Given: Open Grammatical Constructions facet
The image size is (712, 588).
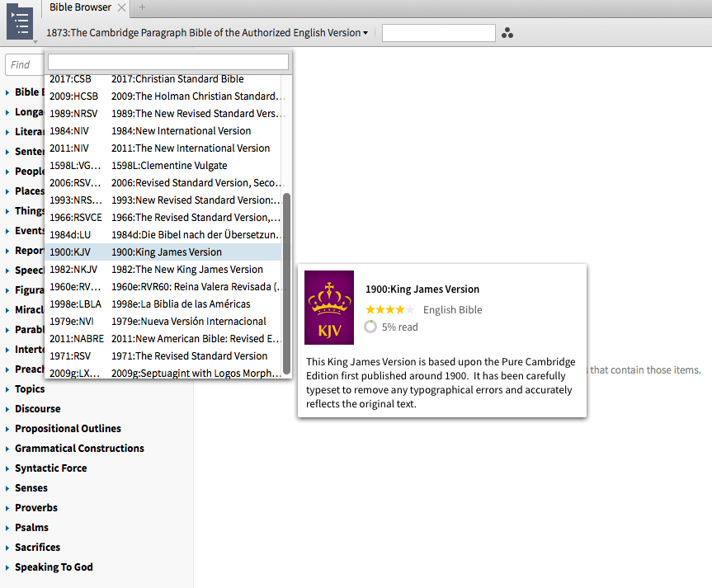Looking at the screenshot, I should [x=79, y=448].
